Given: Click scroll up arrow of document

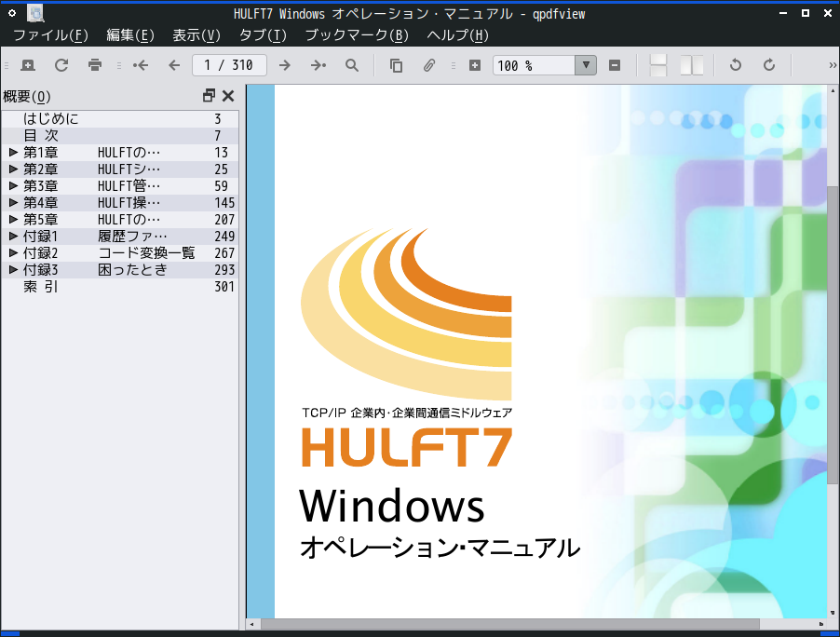Looking at the screenshot, I should (833, 91).
